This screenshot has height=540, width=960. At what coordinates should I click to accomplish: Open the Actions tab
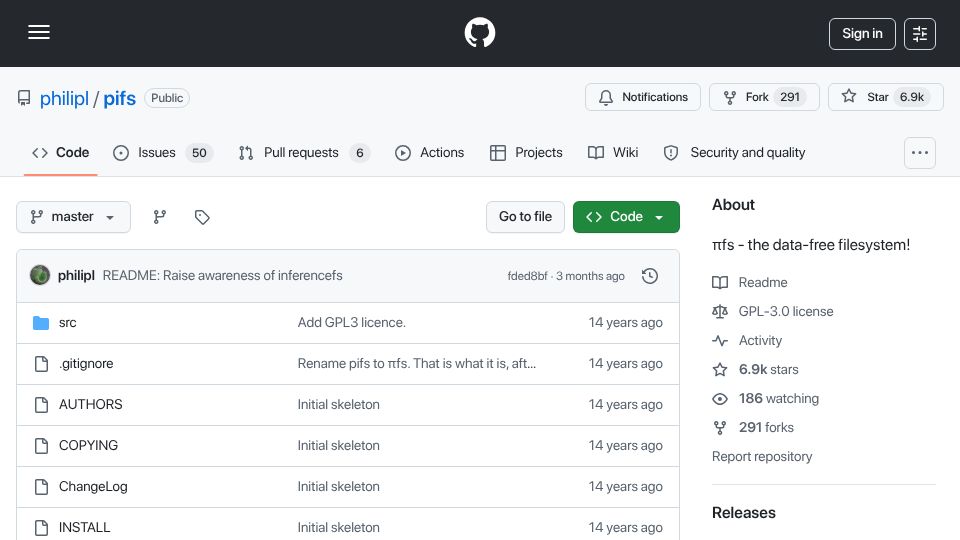click(x=430, y=152)
